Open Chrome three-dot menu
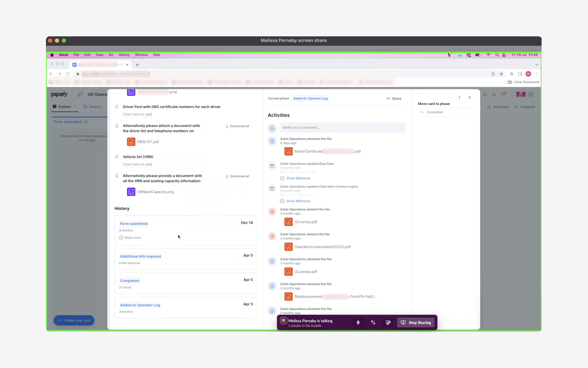 [x=537, y=74]
